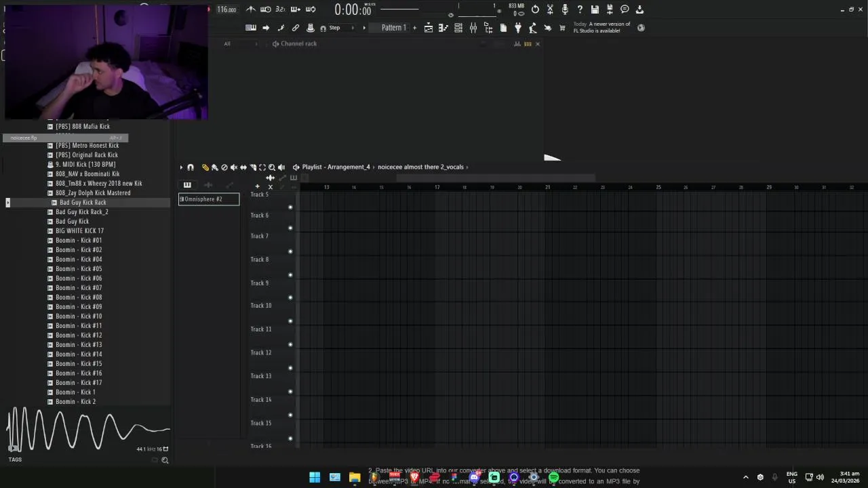Viewport: 868px width, 488px height.
Task: Select 808_Zay Dolph Kick Mastered sample
Action: click(x=93, y=193)
